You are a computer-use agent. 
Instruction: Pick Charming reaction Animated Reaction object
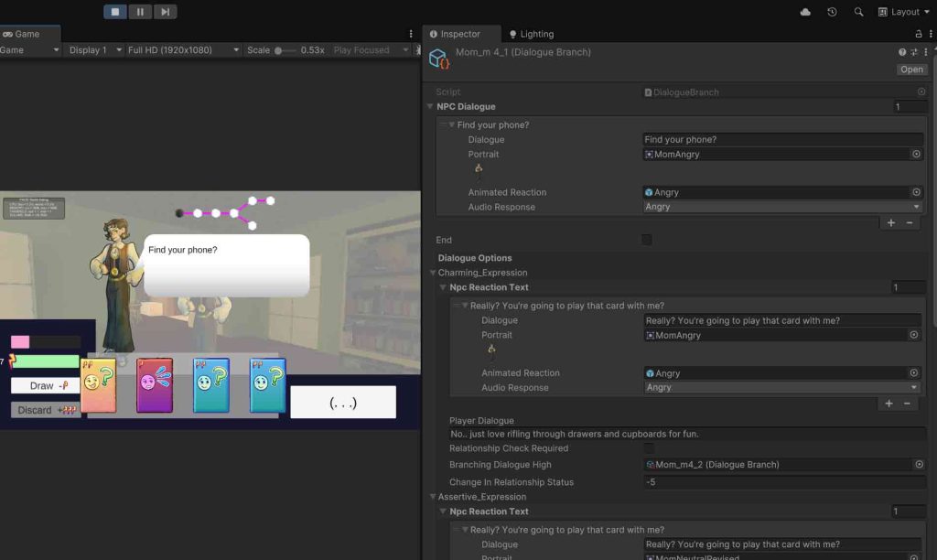click(x=913, y=373)
